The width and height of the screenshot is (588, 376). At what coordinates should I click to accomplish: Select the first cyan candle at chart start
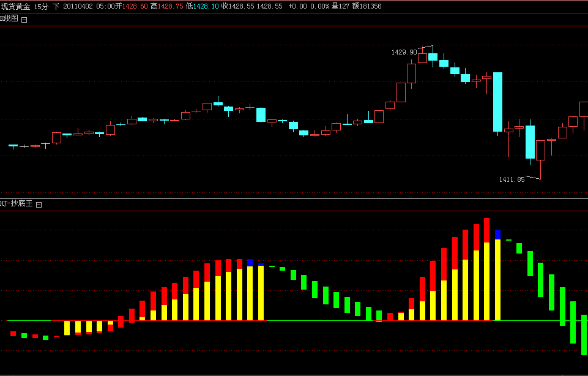pos(13,146)
